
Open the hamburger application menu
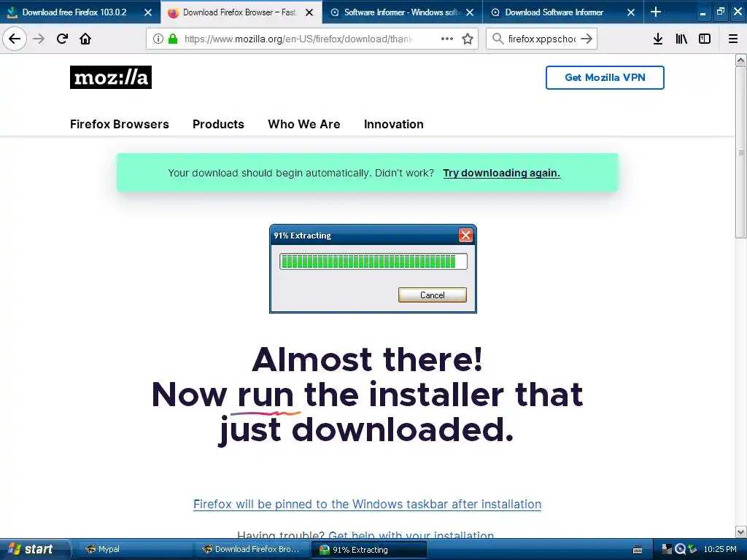[733, 39]
